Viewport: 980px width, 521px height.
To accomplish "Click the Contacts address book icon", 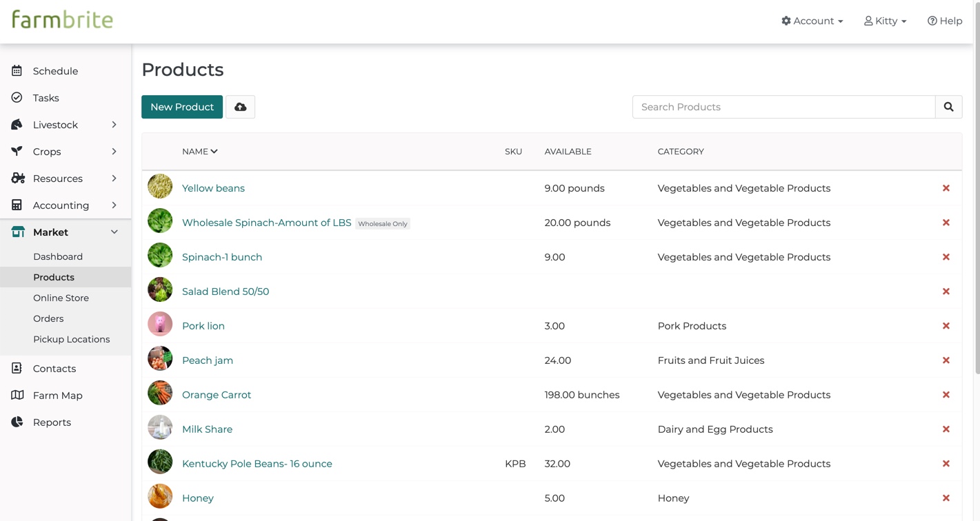I will (17, 369).
